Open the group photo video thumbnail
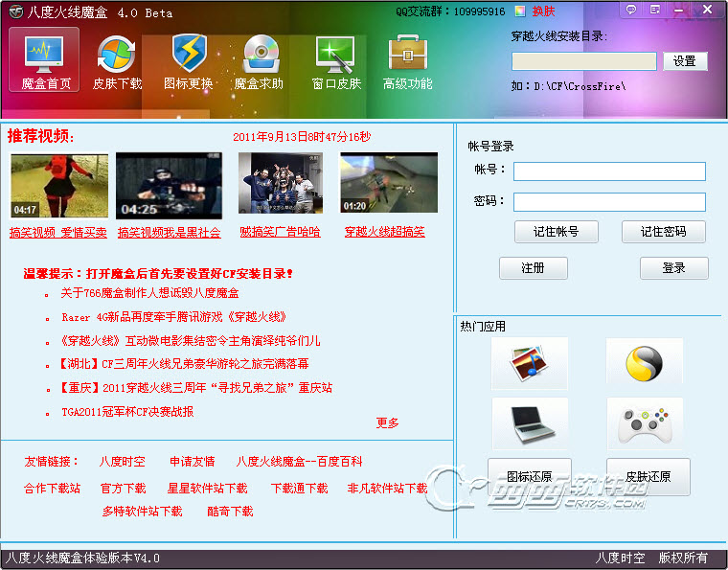This screenshot has width=728, height=570. (x=281, y=183)
